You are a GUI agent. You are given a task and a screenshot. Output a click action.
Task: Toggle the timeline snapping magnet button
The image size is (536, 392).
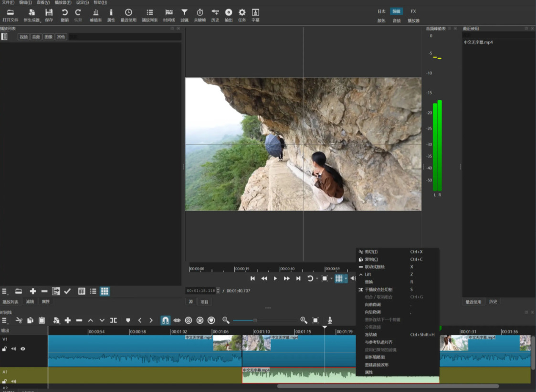pyautogui.click(x=165, y=320)
